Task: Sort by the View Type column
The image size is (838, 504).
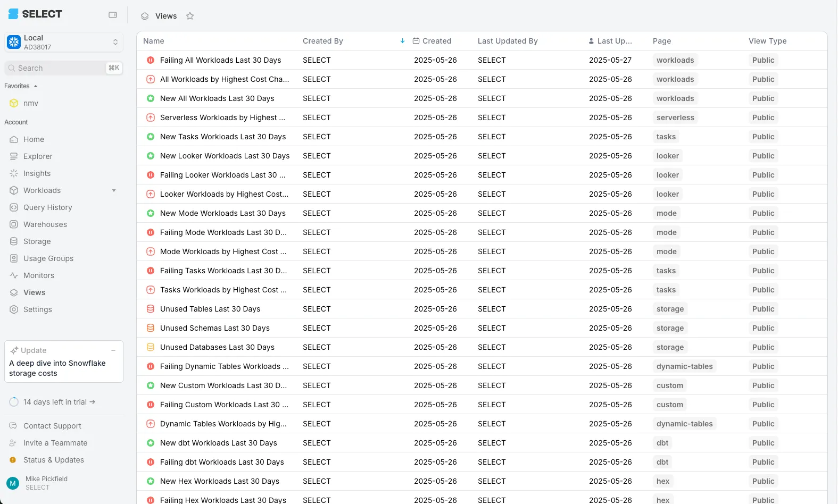Action: tap(767, 41)
